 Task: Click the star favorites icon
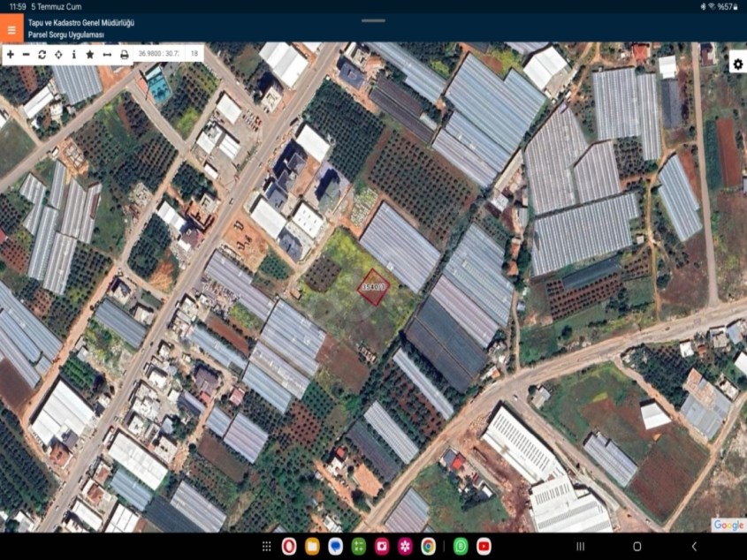coord(90,55)
